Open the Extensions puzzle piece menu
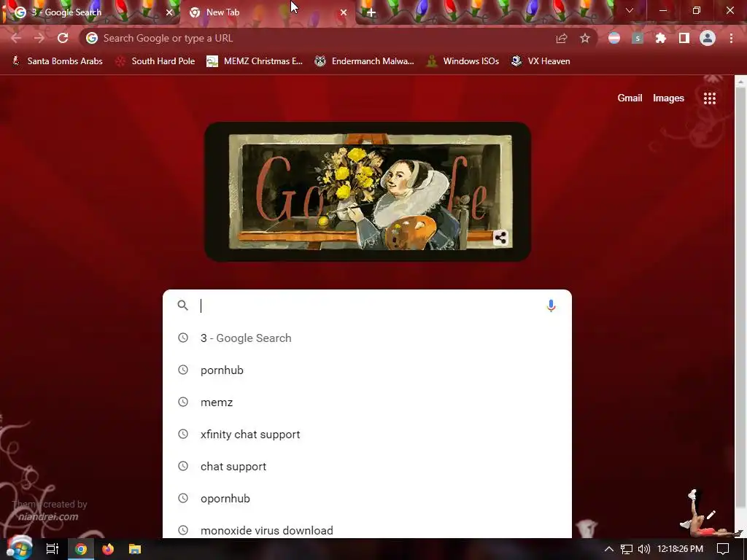 [x=661, y=38]
